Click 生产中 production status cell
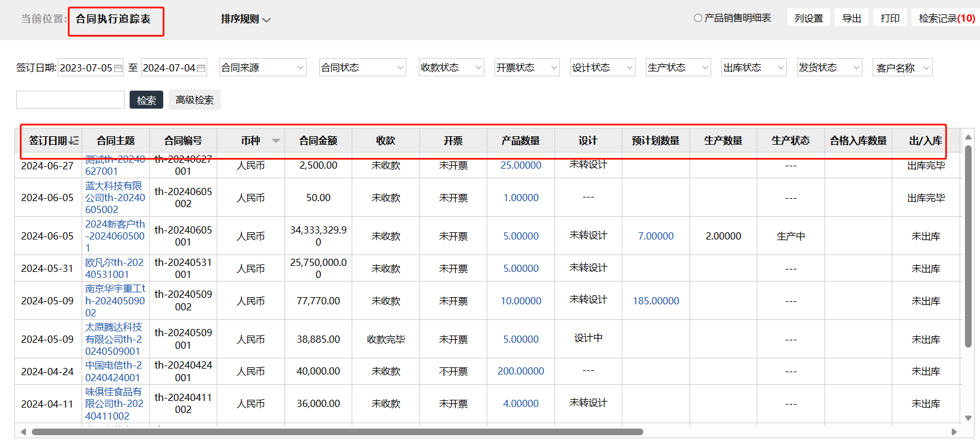 (x=791, y=236)
